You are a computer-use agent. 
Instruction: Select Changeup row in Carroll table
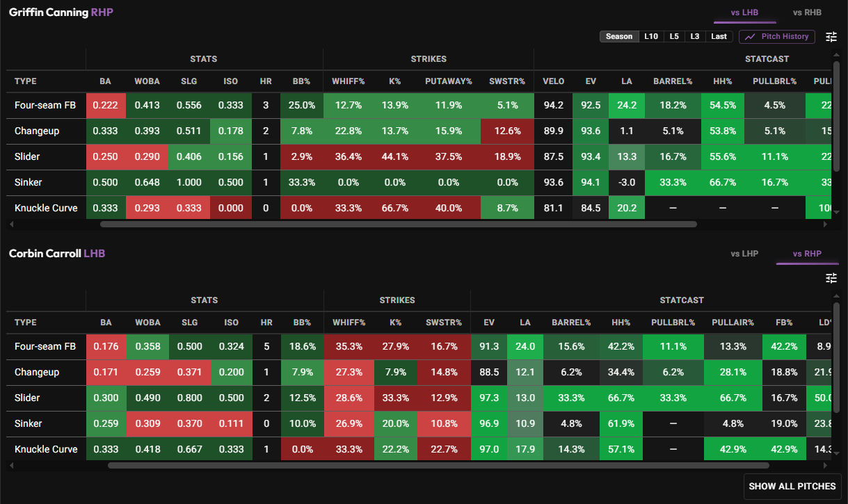pos(419,372)
